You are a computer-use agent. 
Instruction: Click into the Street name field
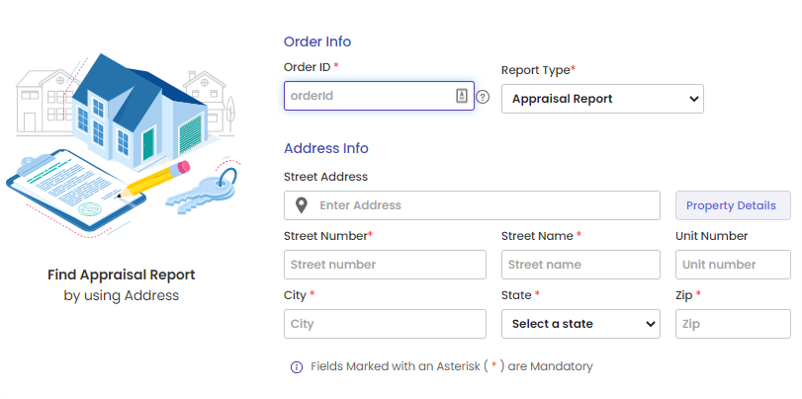[x=581, y=264]
